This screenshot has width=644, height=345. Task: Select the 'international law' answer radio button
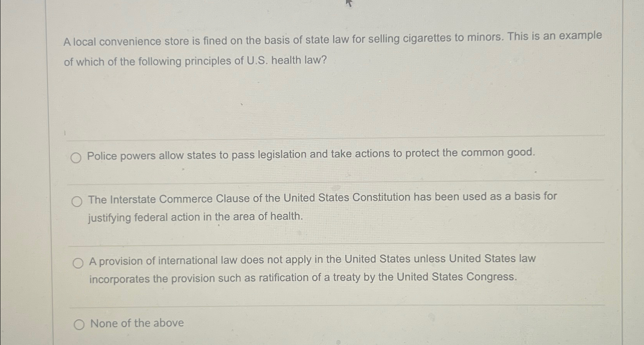(78, 263)
